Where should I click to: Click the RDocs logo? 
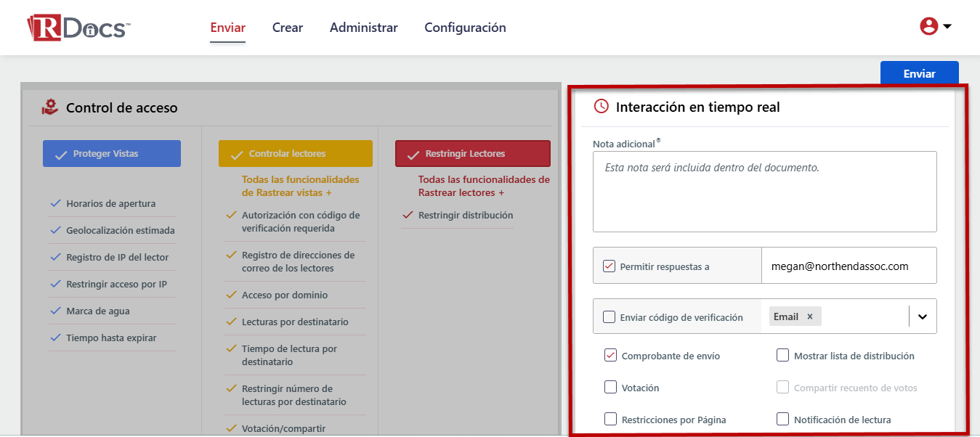[78, 28]
